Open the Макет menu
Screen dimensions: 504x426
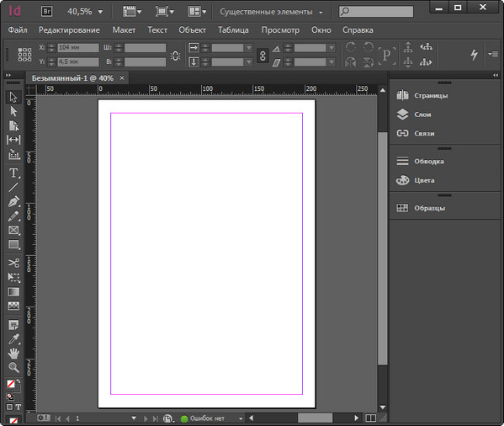click(x=124, y=30)
